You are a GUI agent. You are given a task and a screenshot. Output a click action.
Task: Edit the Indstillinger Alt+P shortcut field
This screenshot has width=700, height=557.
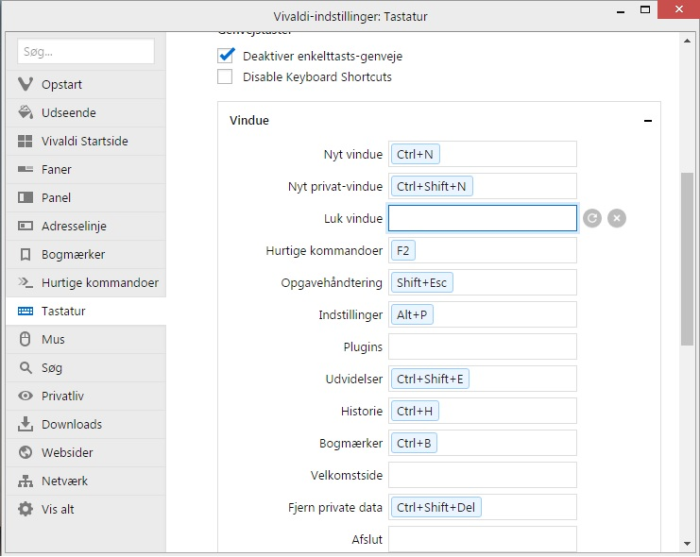tap(482, 315)
